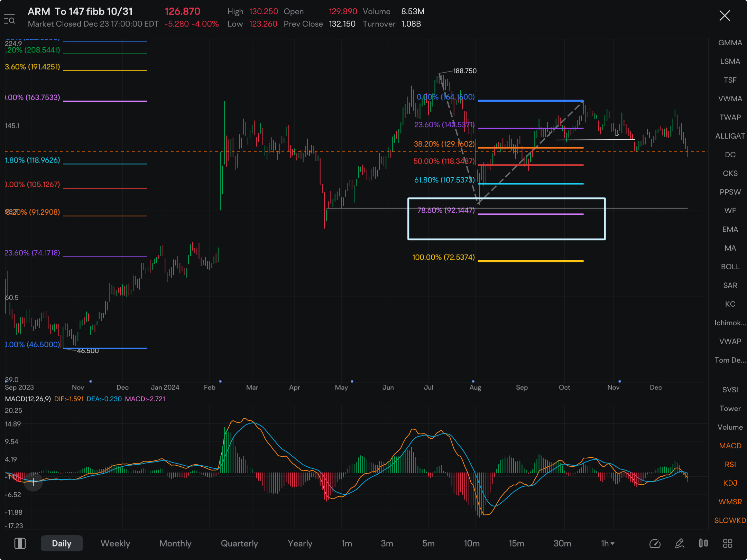Select the Daily timeframe tab
Screen dimensions: 747x560
[x=62, y=543]
